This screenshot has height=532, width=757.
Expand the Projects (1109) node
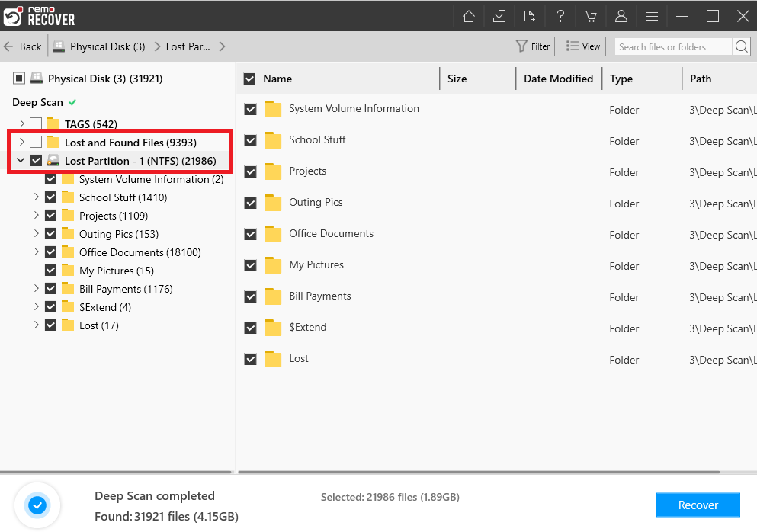(36, 215)
